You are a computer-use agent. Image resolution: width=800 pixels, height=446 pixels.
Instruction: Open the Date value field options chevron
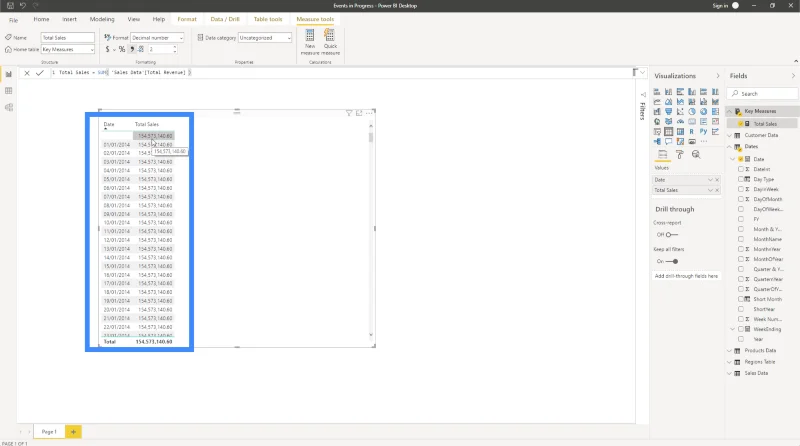(x=710, y=180)
